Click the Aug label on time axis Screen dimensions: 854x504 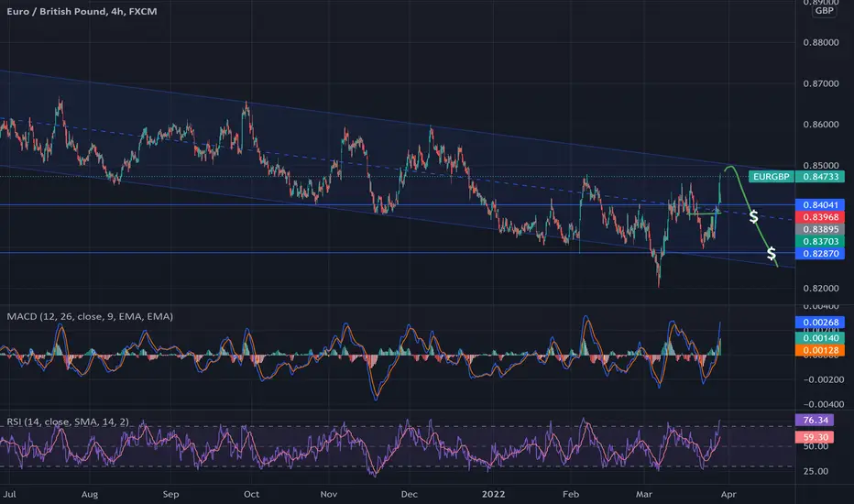89,494
